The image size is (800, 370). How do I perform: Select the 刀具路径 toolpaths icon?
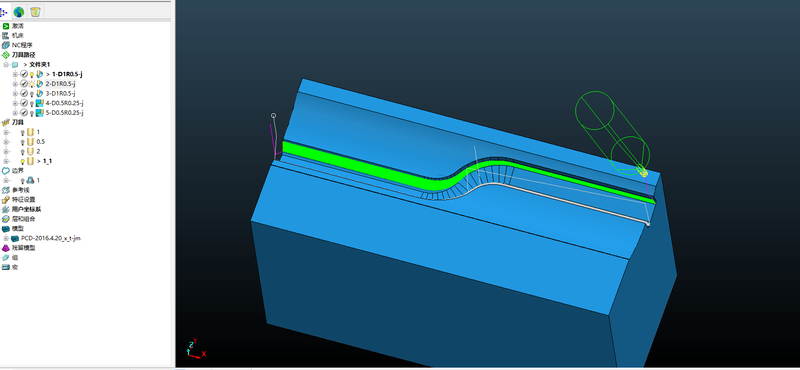click(x=6, y=55)
